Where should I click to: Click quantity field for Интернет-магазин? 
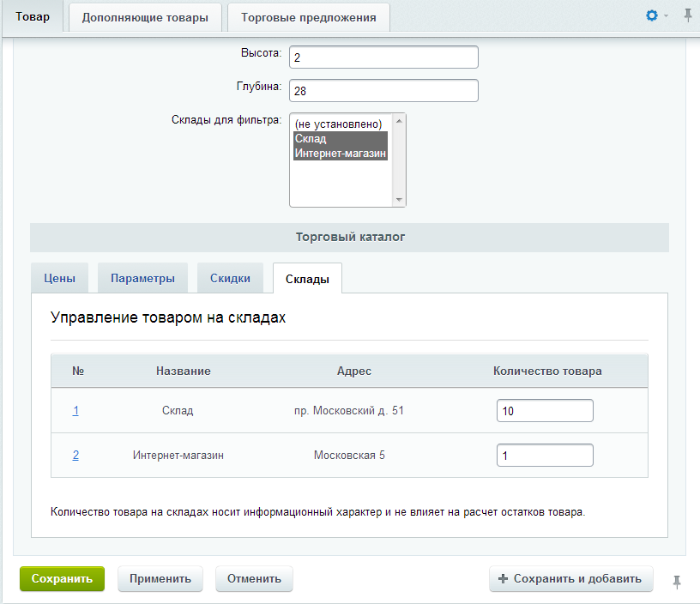tap(544, 456)
